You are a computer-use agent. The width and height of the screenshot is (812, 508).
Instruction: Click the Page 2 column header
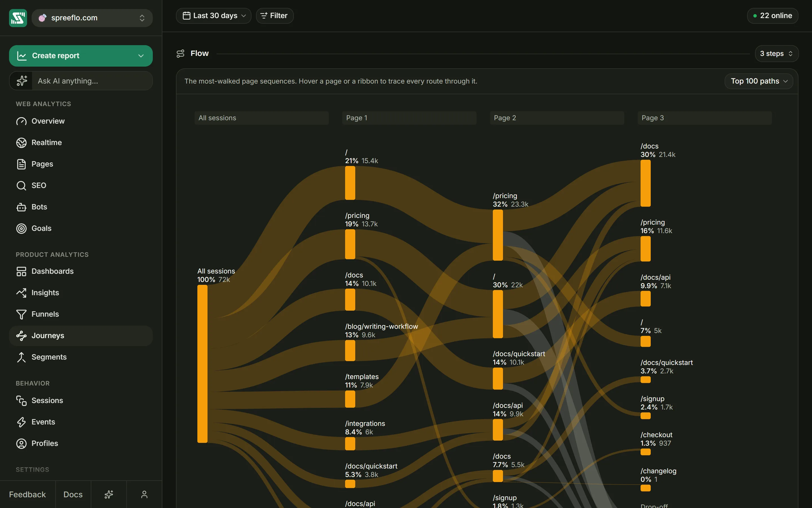pyautogui.click(x=557, y=118)
